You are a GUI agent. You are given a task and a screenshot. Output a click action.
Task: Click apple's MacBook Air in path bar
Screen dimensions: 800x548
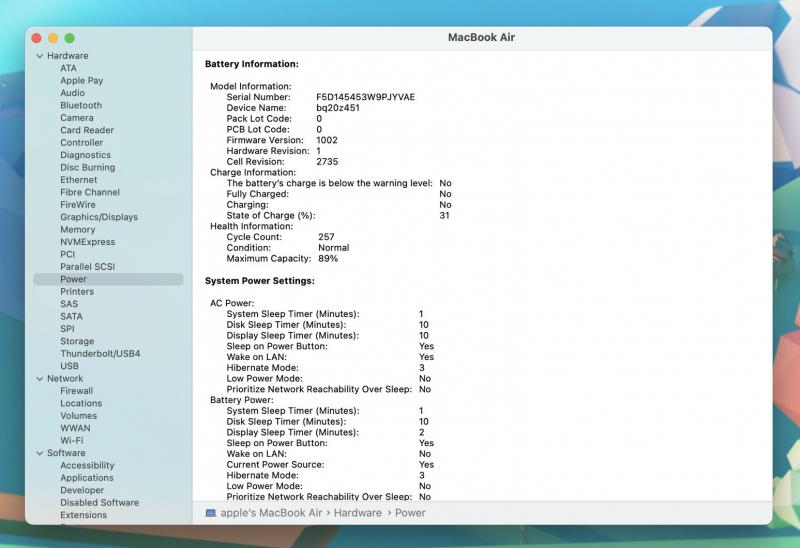(271, 513)
